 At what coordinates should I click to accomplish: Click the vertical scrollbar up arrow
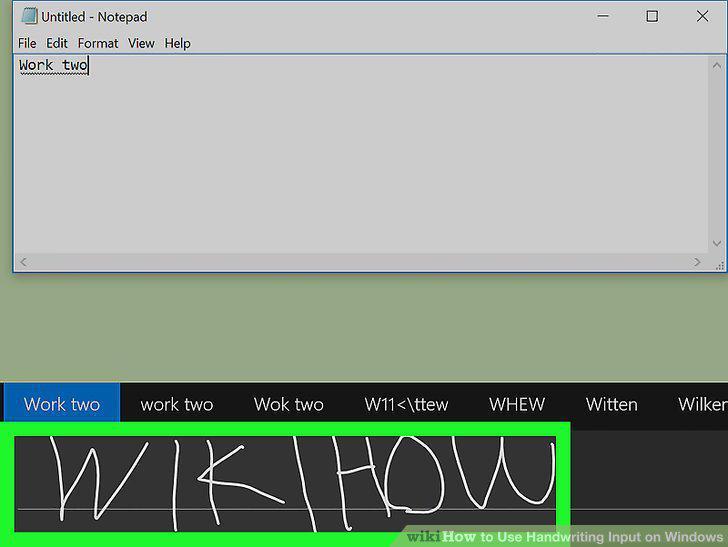717,65
